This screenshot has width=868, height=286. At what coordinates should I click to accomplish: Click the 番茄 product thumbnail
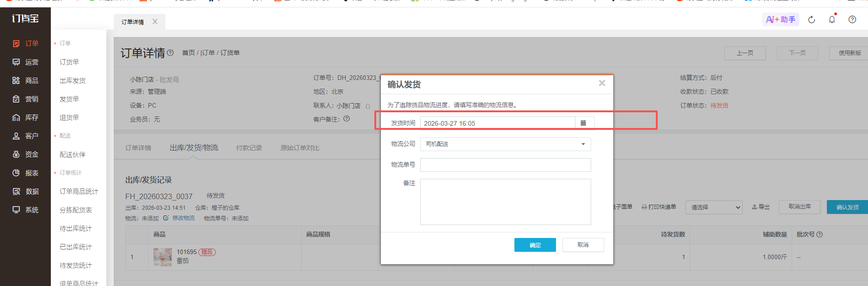pyautogui.click(x=163, y=257)
